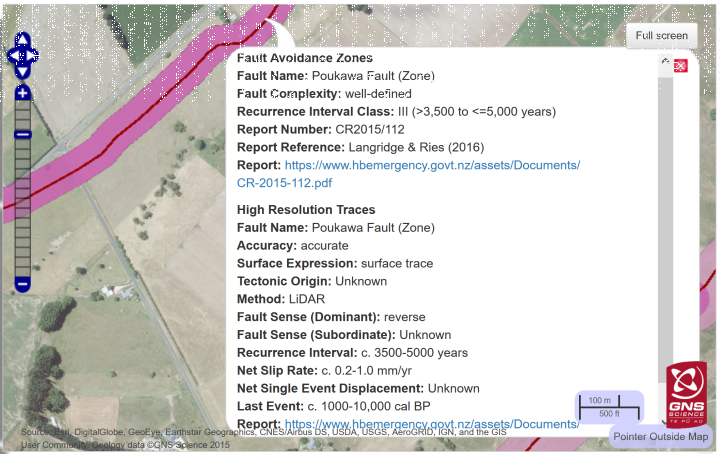Image resolution: width=720 pixels, height=454 pixels.
Task: Click the Full screen button
Action: 661,35
